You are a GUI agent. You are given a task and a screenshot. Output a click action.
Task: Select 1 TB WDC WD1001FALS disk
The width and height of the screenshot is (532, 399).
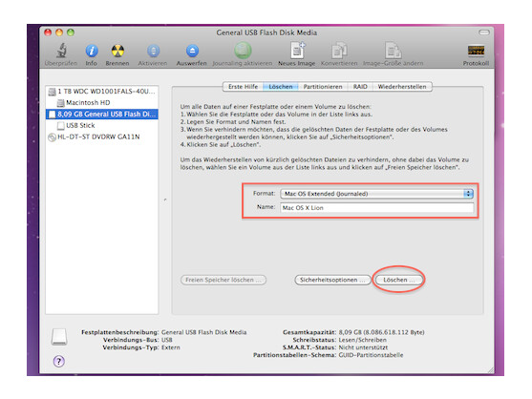pyautogui.click(x=102, y=92)
